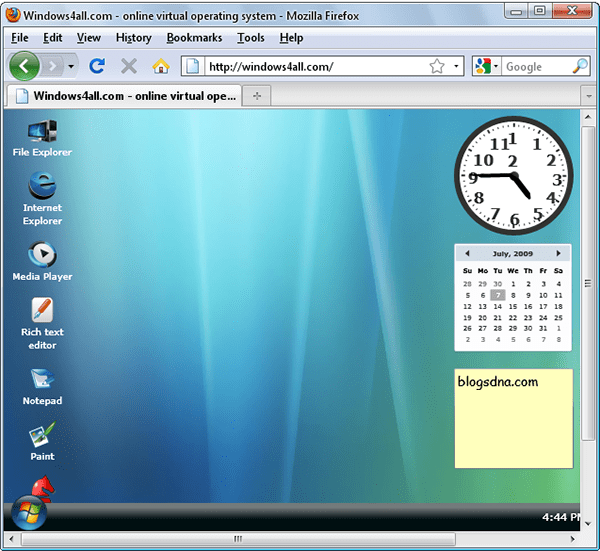This screenshot has width=600, height=551.
Task: Open the File Explorer desktop icon
Action: 42,138
